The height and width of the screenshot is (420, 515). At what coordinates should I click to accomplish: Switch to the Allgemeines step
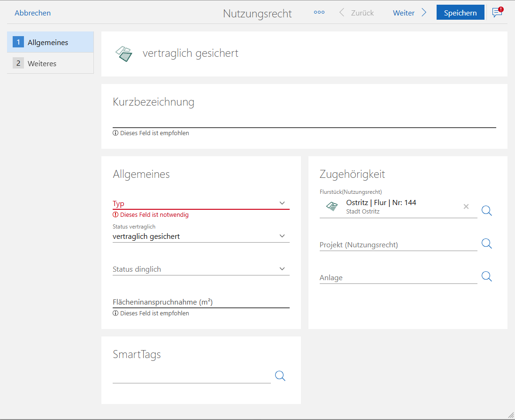(50, 42)
